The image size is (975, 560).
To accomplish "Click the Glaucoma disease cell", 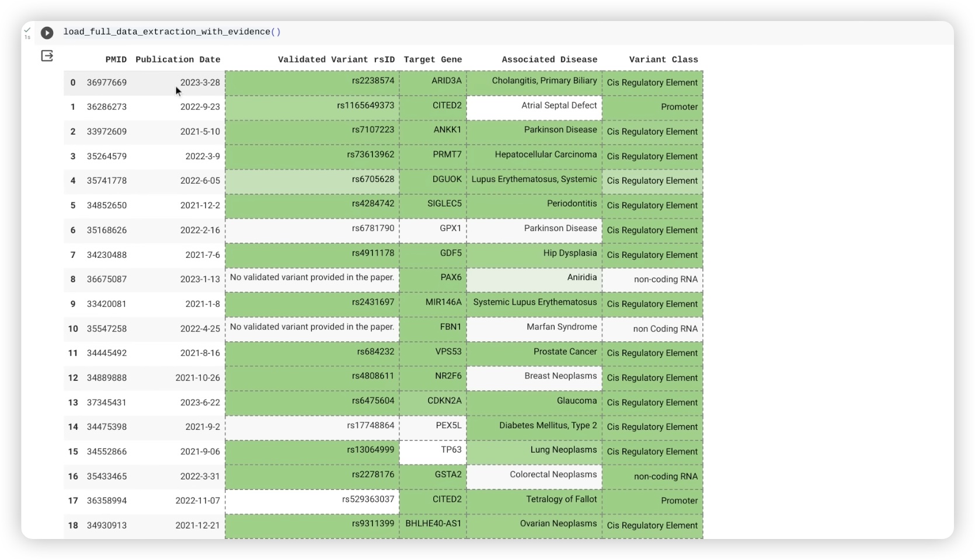I will (534, 403).
